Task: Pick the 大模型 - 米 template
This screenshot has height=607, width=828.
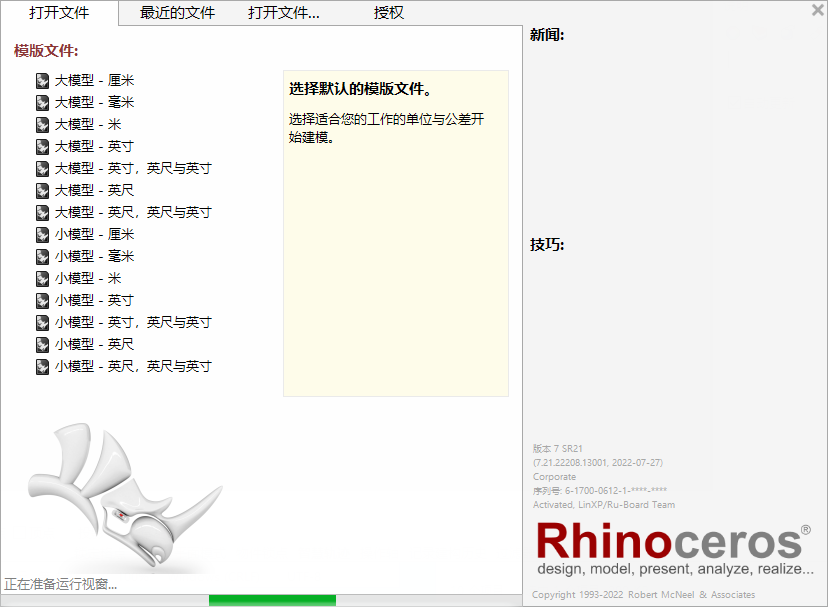Action: [x=88, y=124]
